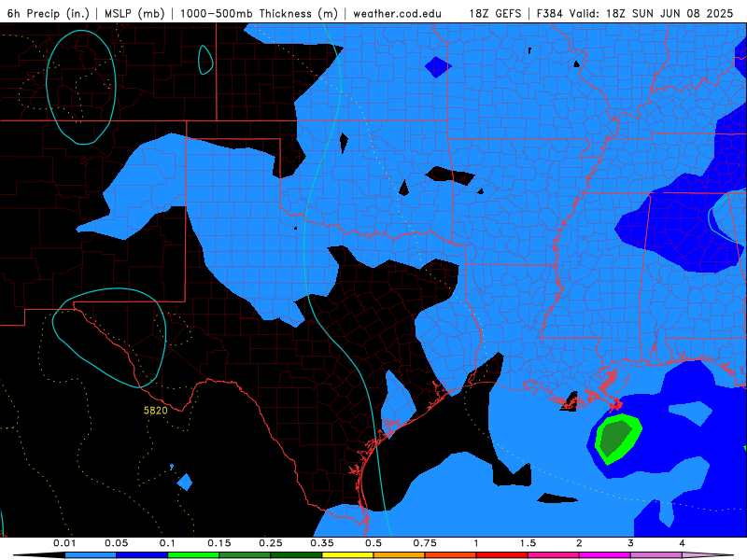Click the small light blue diamond in Mexico
Screen dimensions: 747x560
coord(184,482)
